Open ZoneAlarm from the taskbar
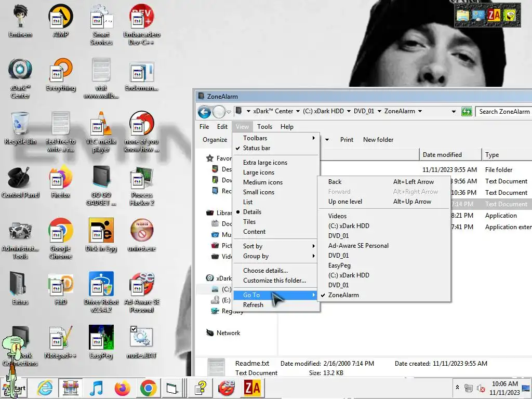The width and height of the screenshot is (532, 399). pyautogui.click(x=252, y=388)
